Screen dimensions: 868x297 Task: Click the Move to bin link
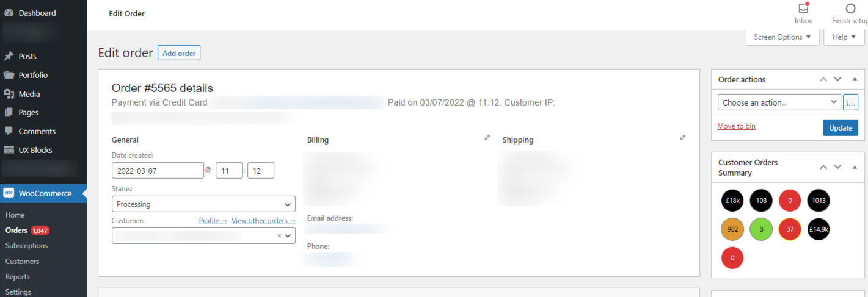[736, 126]
